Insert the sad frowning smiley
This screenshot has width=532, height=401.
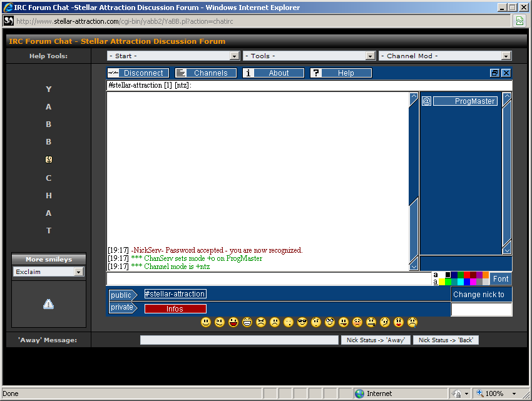(275, 322)
